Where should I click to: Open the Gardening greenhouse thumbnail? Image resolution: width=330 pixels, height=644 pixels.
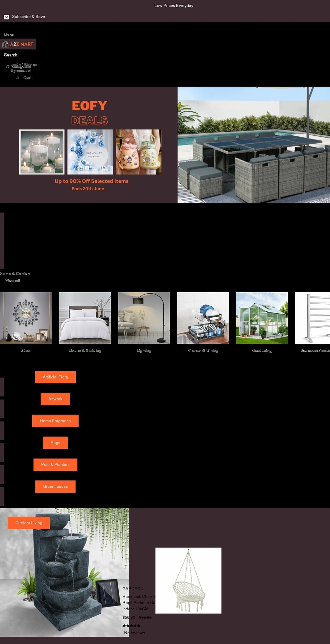(x=262, y=318)
